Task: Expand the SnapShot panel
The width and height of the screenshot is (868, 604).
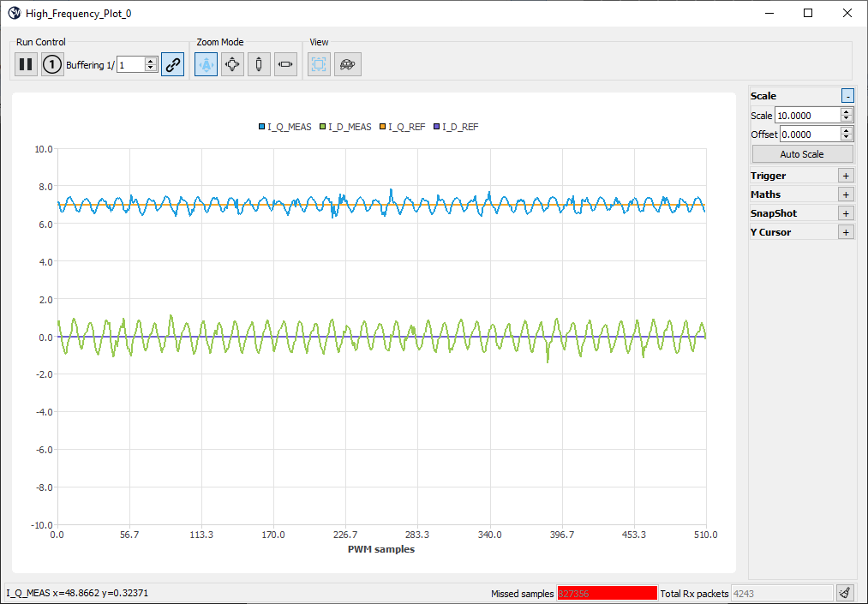Action: coord(846,212)
